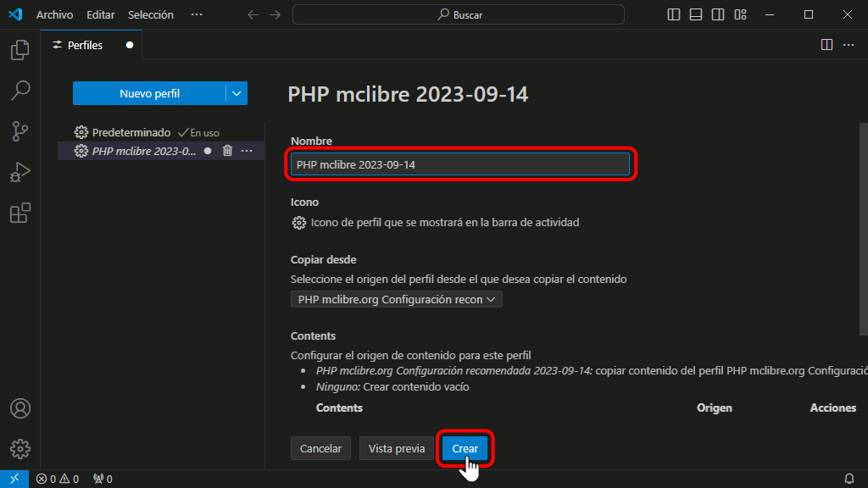
Task: Open the Manage gear in activity bar
Action: point(20,449)
